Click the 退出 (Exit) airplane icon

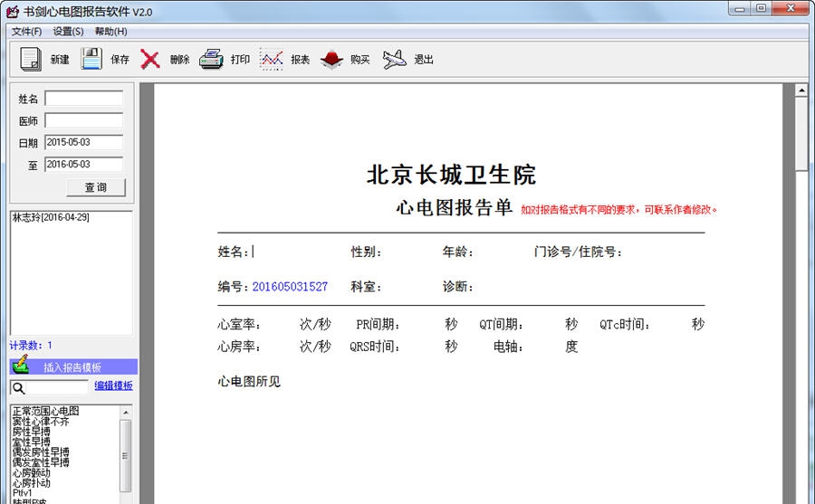pyautogui.click(x=394, y=60)
